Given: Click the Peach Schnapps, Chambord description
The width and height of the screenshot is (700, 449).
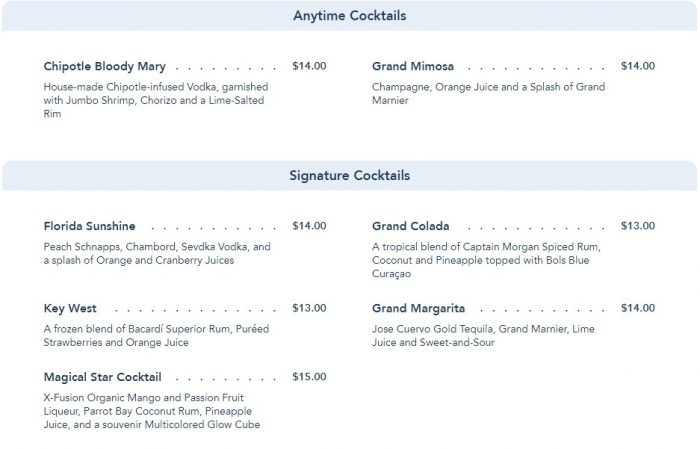Looking at the screenshot, I should click(x=157, y=253).
